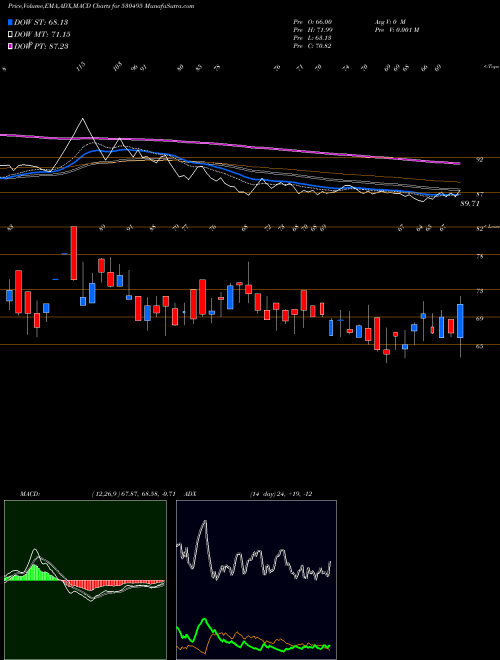Click the 115 label in the top row

(81, 66)
